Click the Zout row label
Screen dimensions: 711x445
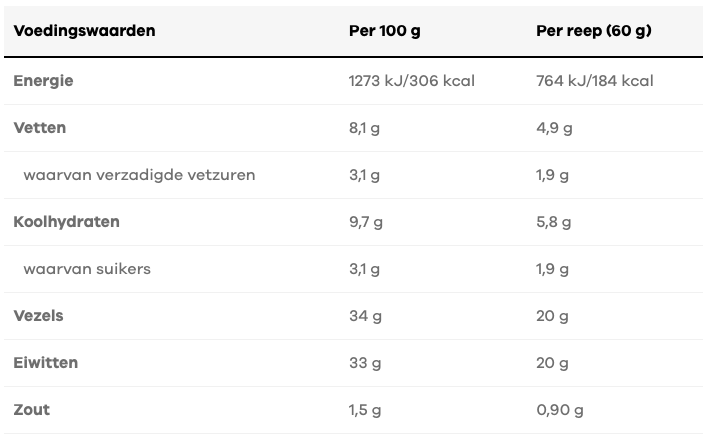31,410
